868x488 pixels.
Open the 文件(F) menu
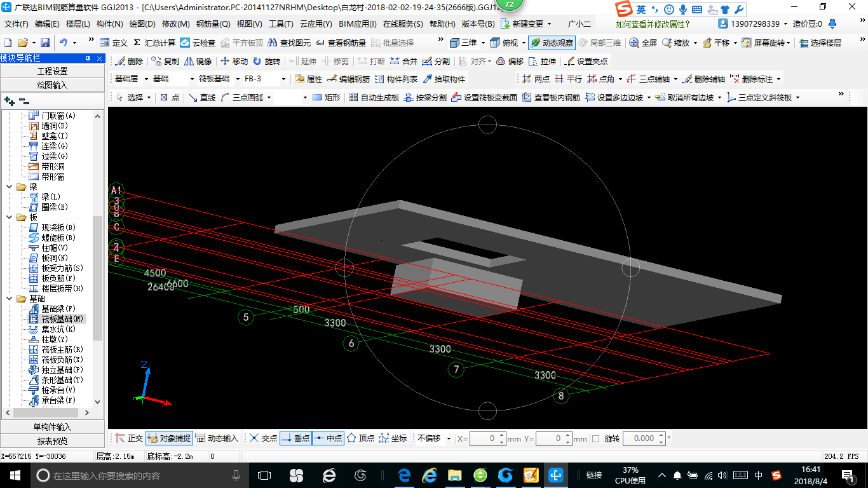(x=17, y=24)
